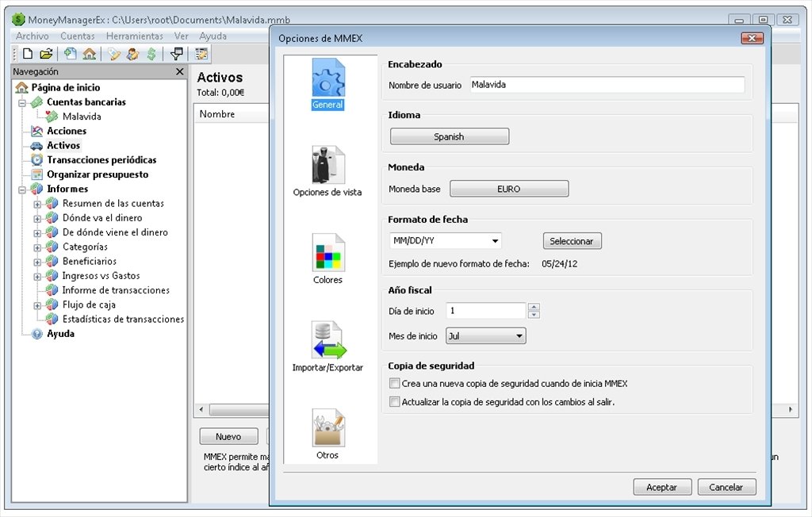This screenshot has width=812, height=517.
Task: Open currency organizer dollar icon in toolbar
Action: pyautogui.click(x=151, y=53)
